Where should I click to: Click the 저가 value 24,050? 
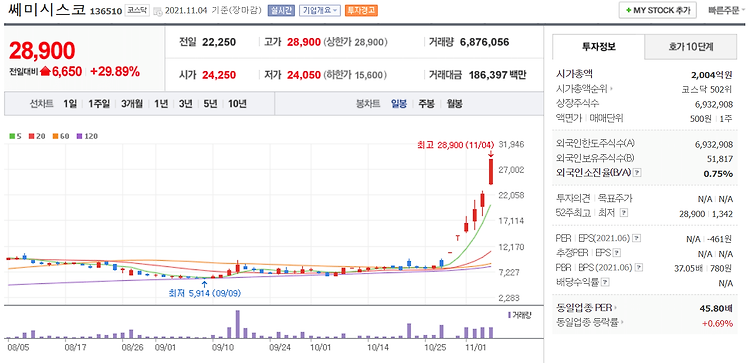[304, 75]
